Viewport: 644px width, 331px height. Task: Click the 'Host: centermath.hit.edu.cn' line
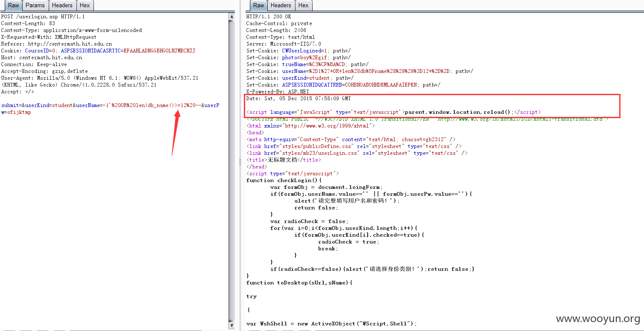(41, 58)
